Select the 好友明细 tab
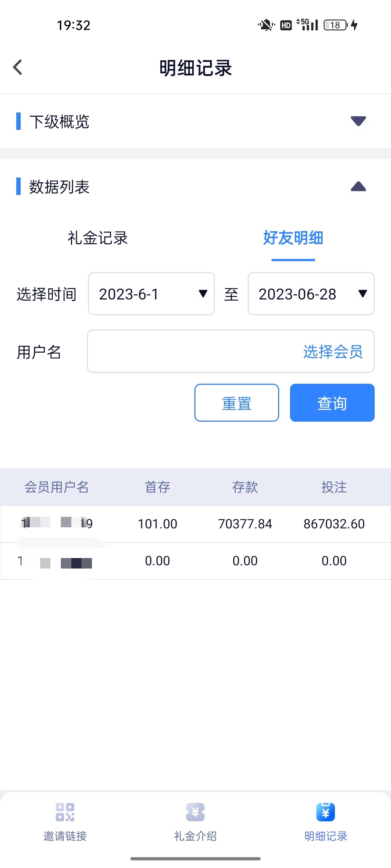The height and width of the screenshot is (868, 391). tap(293, 238)
